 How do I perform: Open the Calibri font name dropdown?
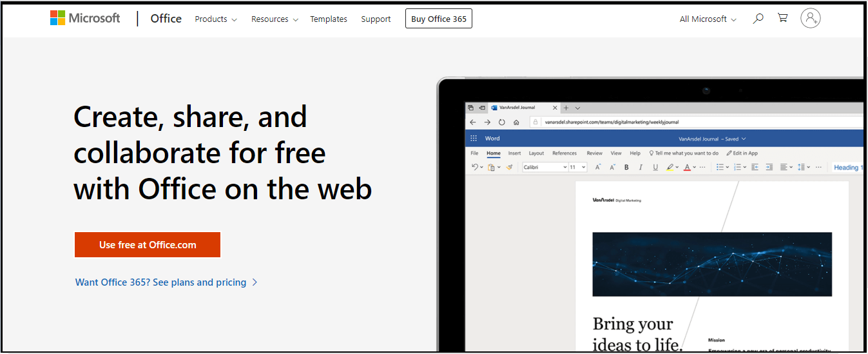[x=545, y=167]
